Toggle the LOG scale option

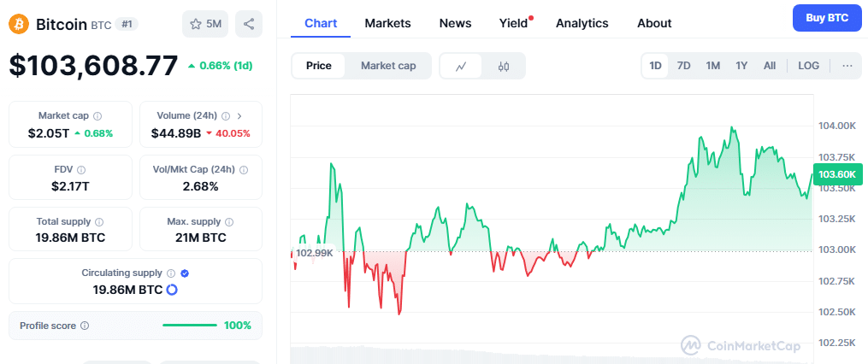point(808,66)
